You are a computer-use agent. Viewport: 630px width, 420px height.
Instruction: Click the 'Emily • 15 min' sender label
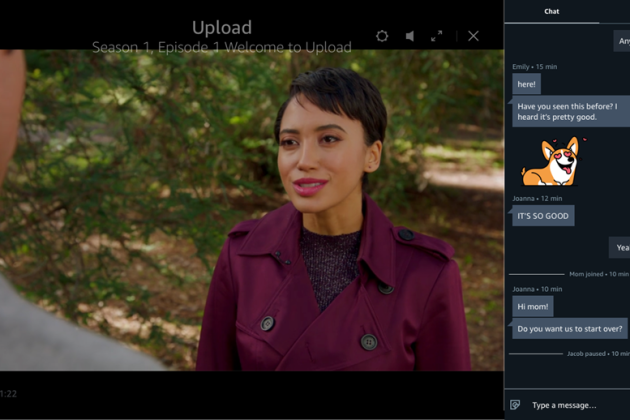pos(534,67)
